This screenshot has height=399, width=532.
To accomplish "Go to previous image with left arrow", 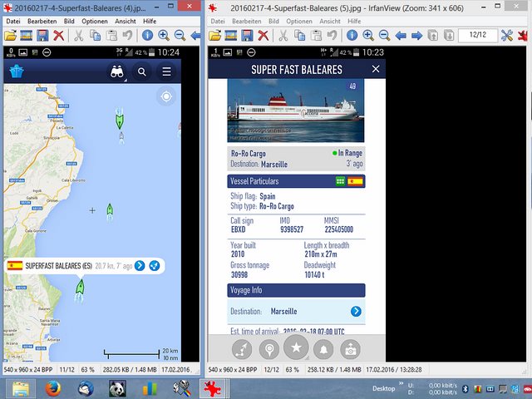I will coord(401,35).
